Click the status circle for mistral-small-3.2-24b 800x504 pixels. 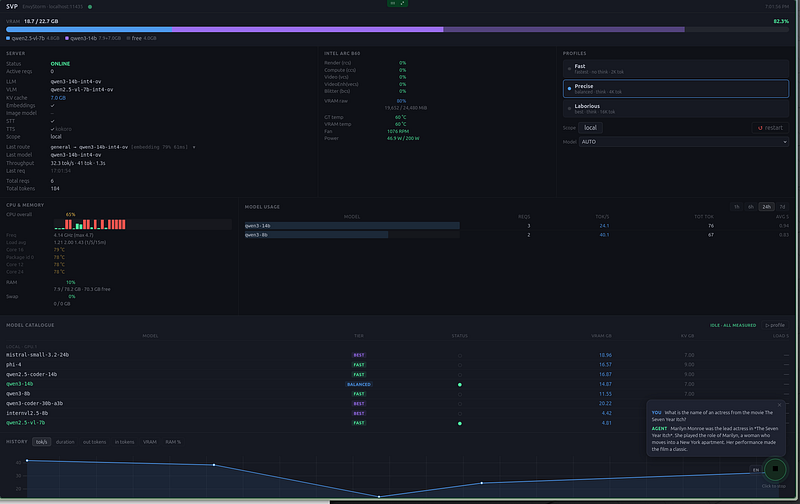tap(460, 356)
